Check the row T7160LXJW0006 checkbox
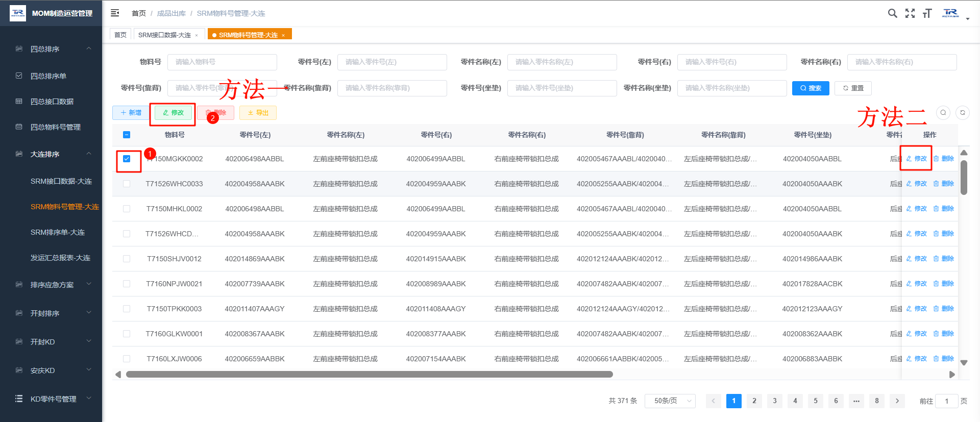 (x=127, y=359)
